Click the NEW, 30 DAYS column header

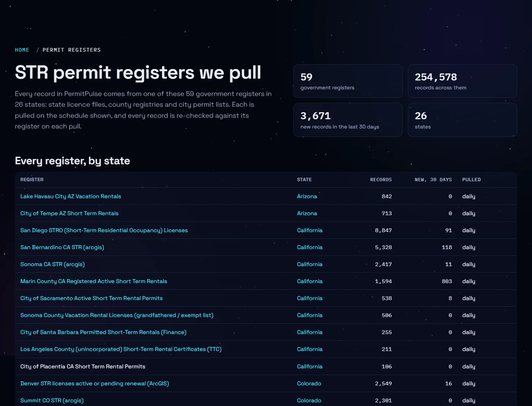[x=433, y=180]
